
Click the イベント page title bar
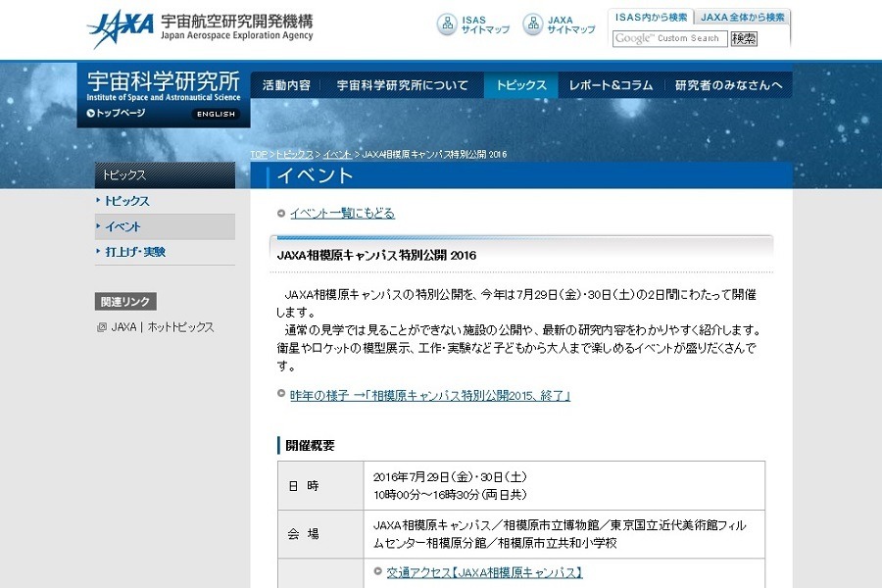point(521,175)
